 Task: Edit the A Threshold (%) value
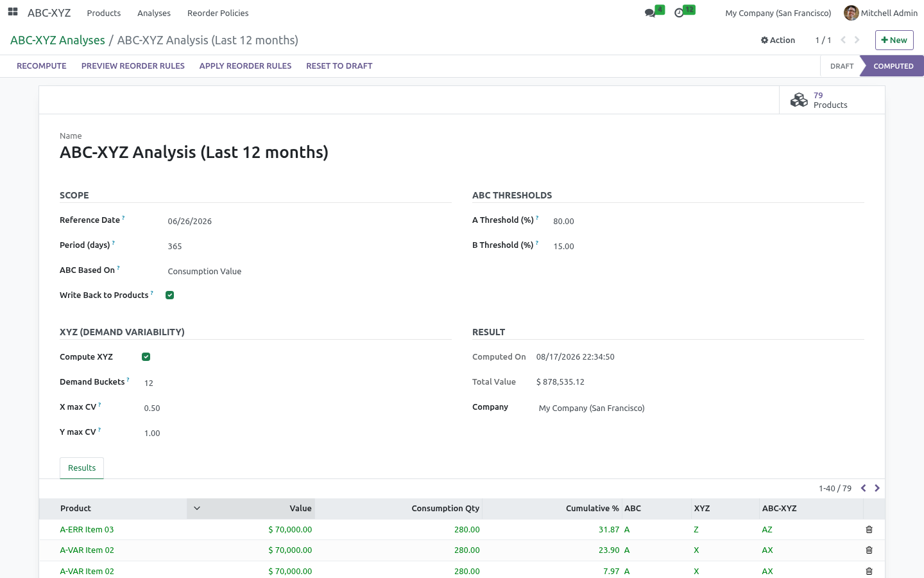coord(708,221)
